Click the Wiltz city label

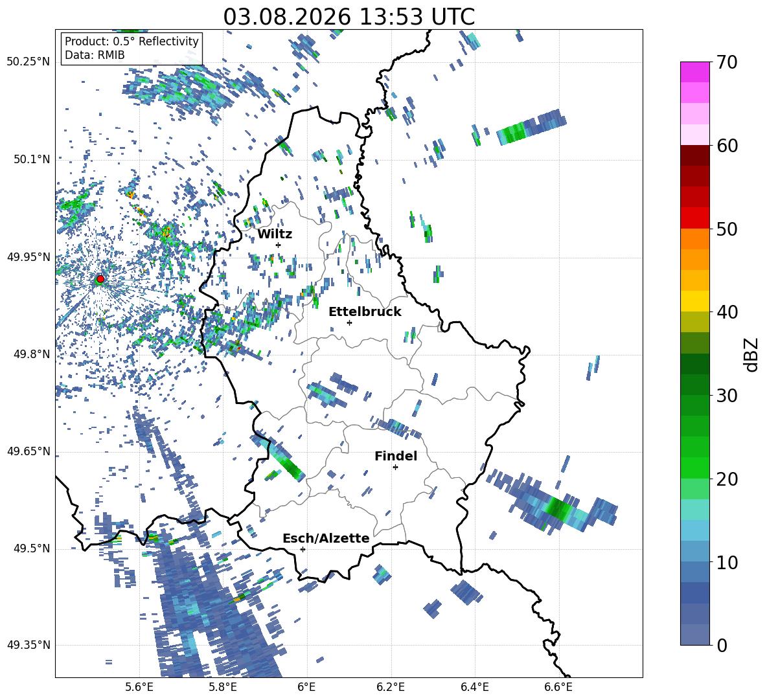click(x=275, y=234)
